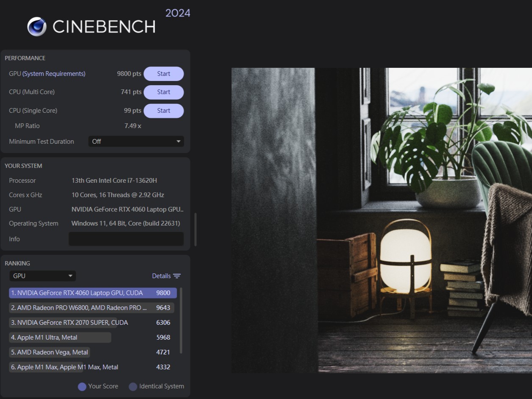Click the rendered room preview image

(382, 220)
